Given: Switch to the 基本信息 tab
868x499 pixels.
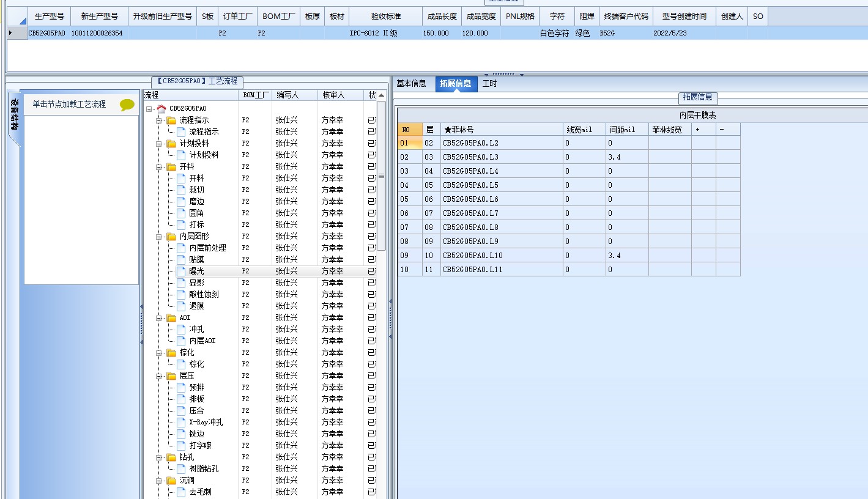Looking at the screenshot, I should point(412,84).
